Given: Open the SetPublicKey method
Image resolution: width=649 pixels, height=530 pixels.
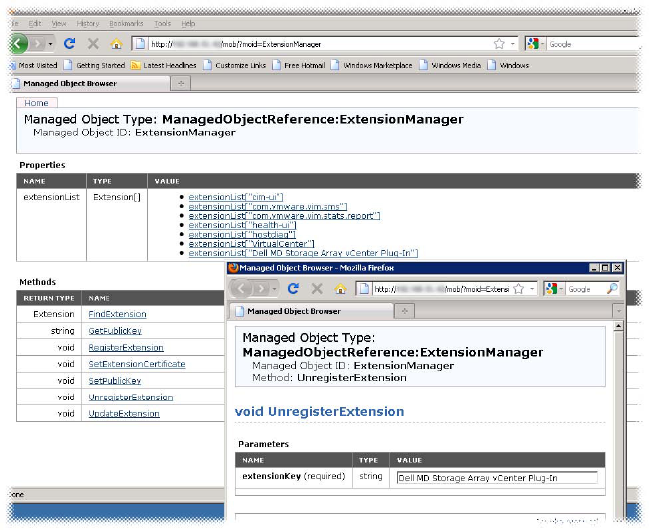Looking at the screenshot, I should 115,381.
